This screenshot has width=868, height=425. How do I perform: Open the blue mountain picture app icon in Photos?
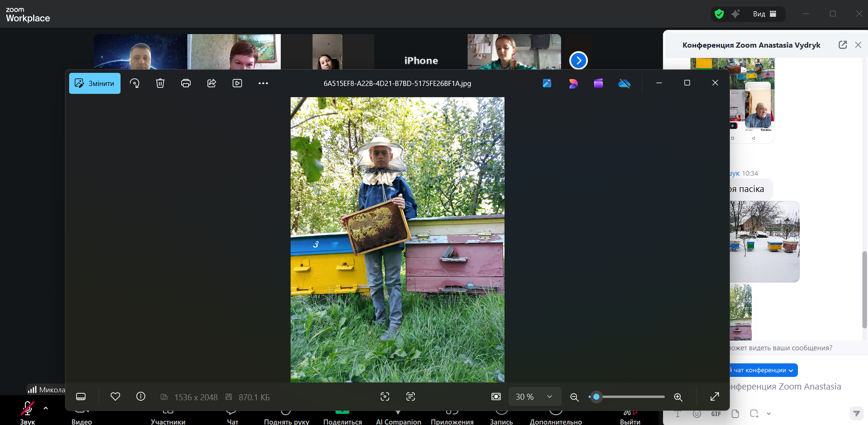[x=547, y=83]
